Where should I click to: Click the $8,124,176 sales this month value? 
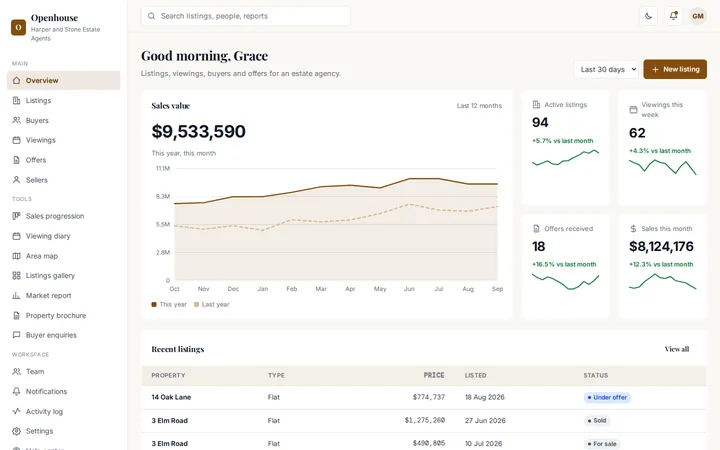point(661,247)
